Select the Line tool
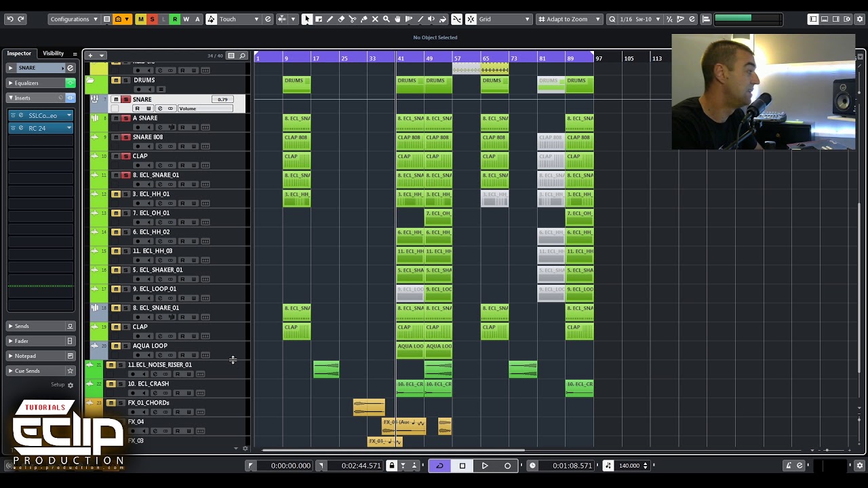This screenshot has height=488, width=868. coord(420,19)
